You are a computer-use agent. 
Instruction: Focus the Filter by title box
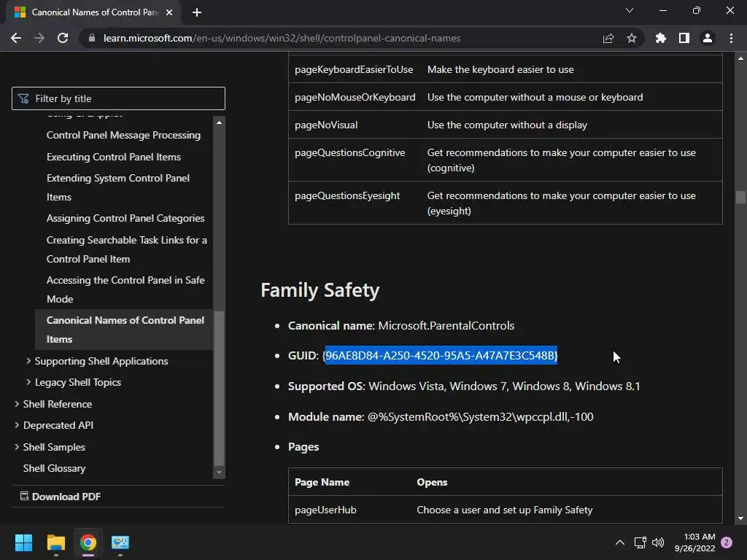pos(118,98)
